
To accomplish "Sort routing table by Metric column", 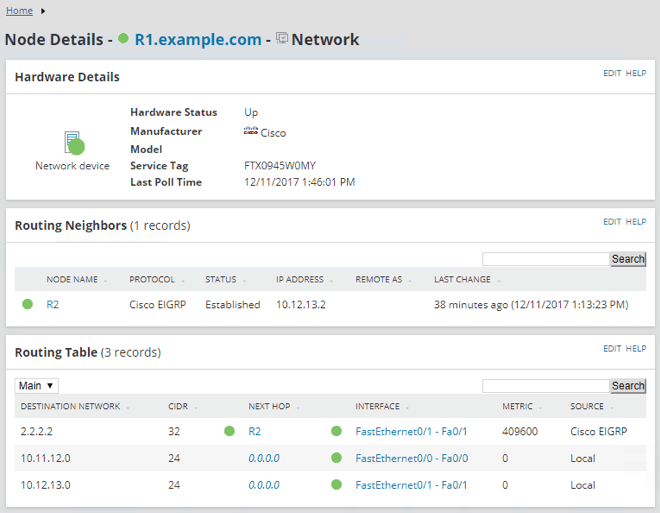I will [x=517, y=407].
